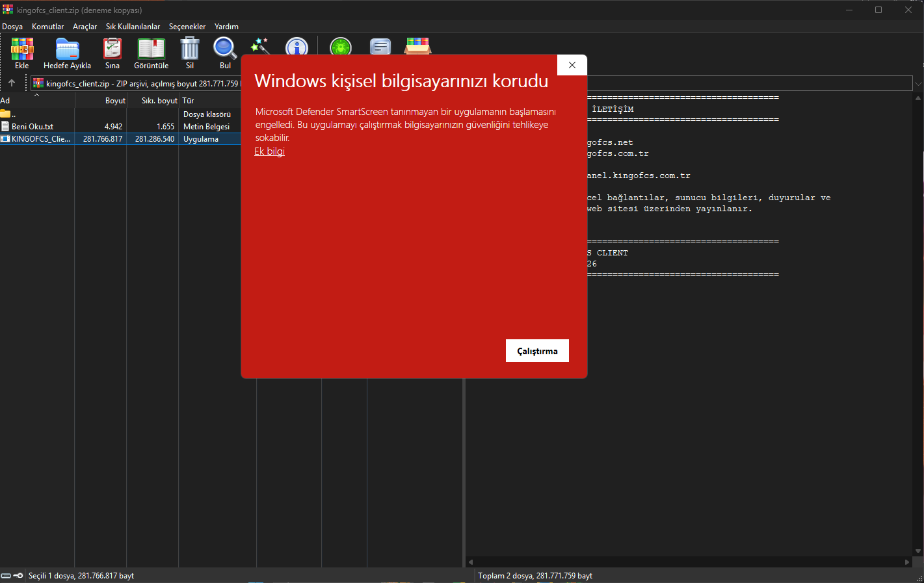The height and width of the screenshot is (583, 924).
Task: Click the Metin Belgesi type cell
Action: [206, 127]
